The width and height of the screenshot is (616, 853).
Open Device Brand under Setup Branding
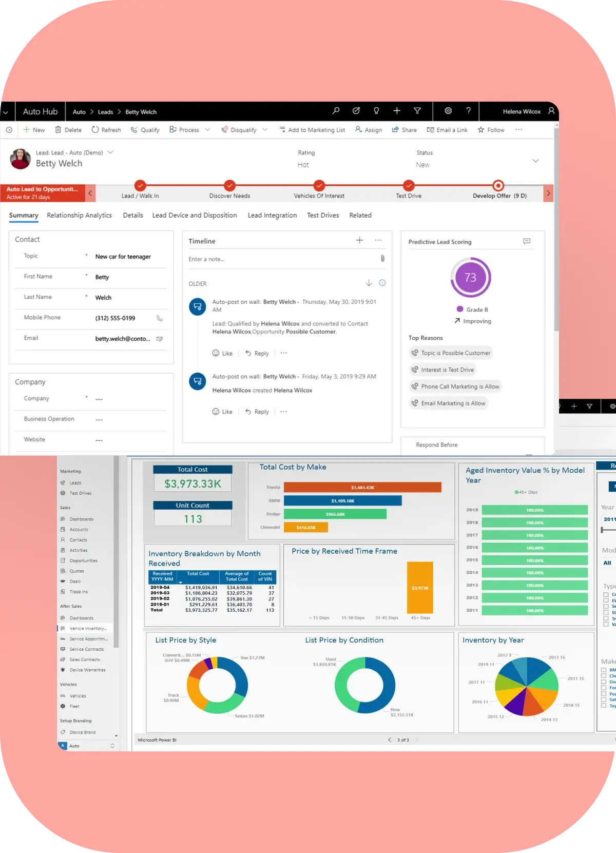pos(82,732)
